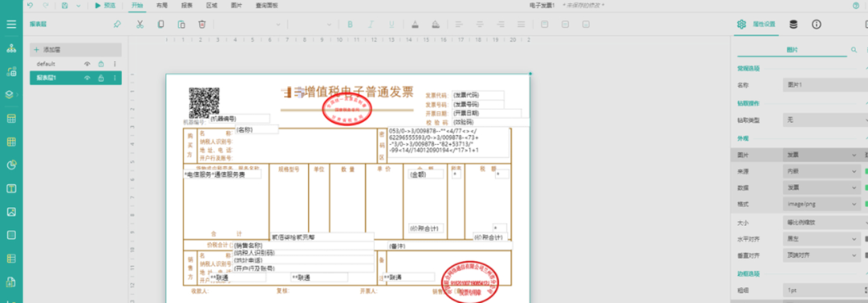Open the 来源 dropdown showing 内嵌
This screenshot has height=303, width=868.
(x=821, y=172)
